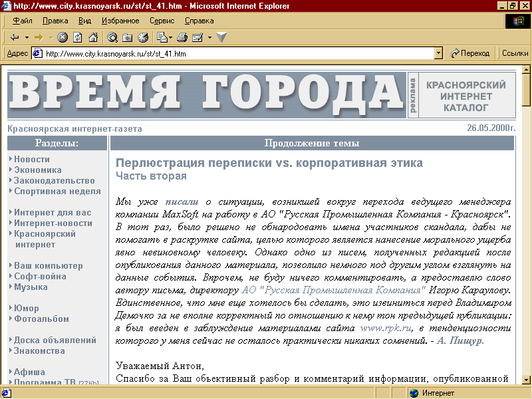Go to the Home page icon

(93, 37)
